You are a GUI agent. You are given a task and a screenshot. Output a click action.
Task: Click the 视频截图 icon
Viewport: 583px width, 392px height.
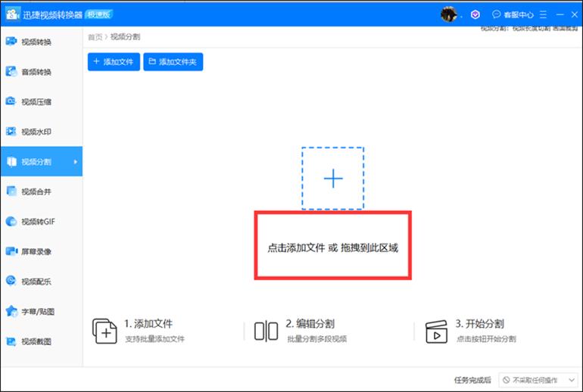11,341
